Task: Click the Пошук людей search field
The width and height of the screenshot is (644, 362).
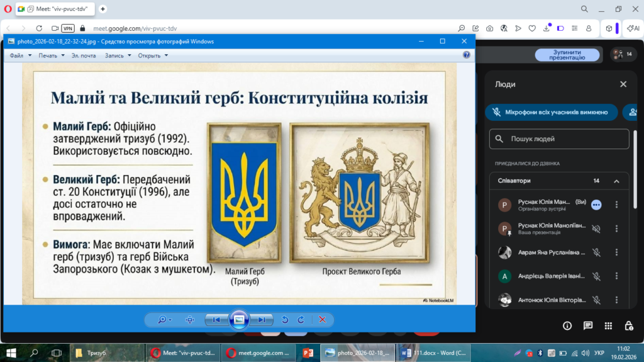Action: [x=559, y=139]
